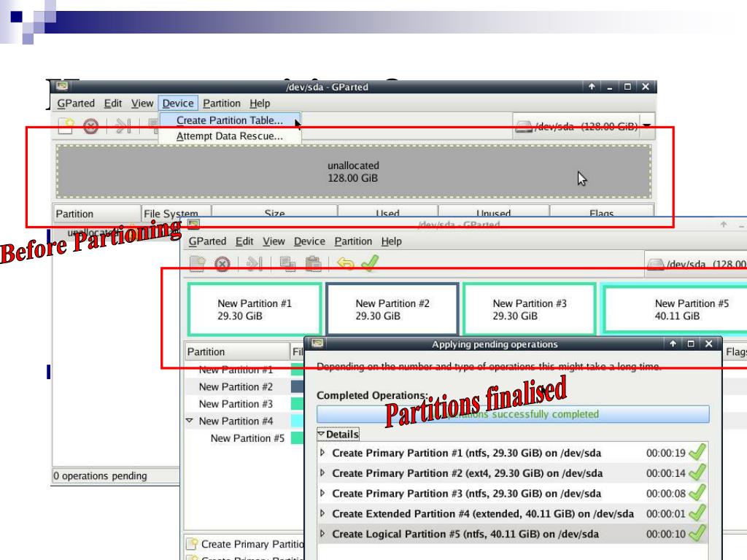747x560 pixels.
Task: Click '00:00:19' duration for Partition #1
Action: 665,453
